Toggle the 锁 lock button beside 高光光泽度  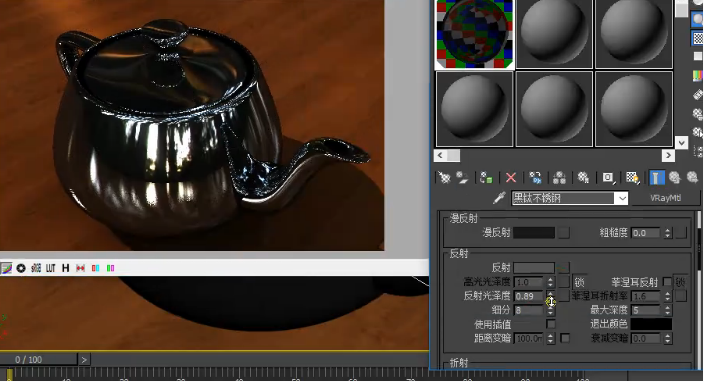pyautogui.click(x=580, y=282)
